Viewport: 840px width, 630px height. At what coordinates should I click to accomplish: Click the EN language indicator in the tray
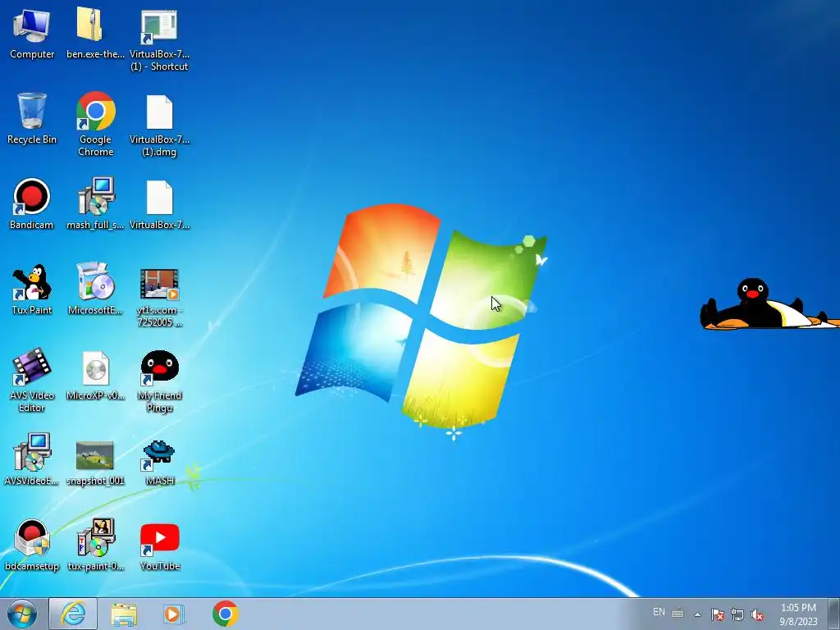point(659,612)
